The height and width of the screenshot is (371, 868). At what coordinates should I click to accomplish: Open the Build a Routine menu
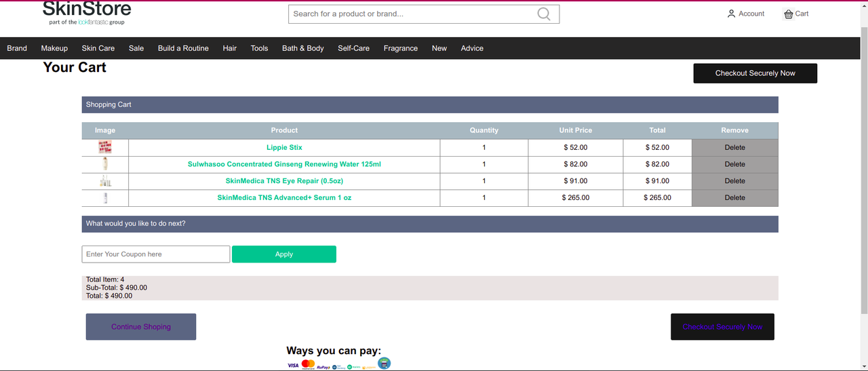tap(183, 48)
